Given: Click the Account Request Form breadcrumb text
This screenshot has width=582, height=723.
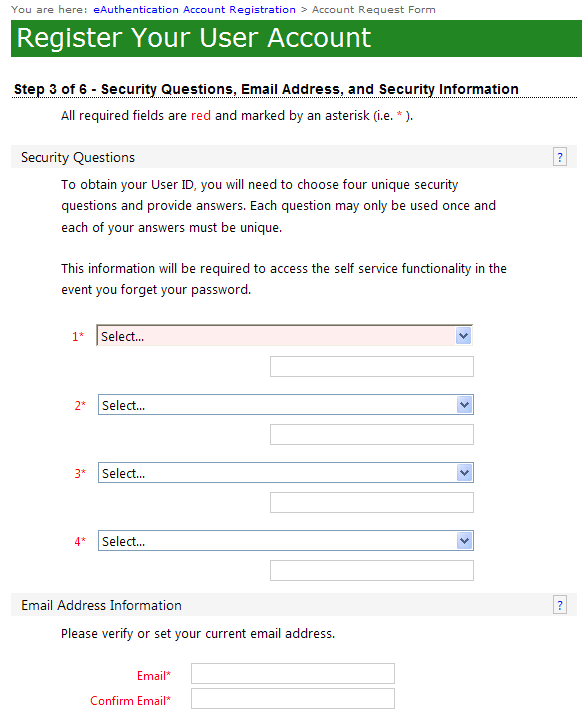Looking at the screenshot, I should (374, 10).
